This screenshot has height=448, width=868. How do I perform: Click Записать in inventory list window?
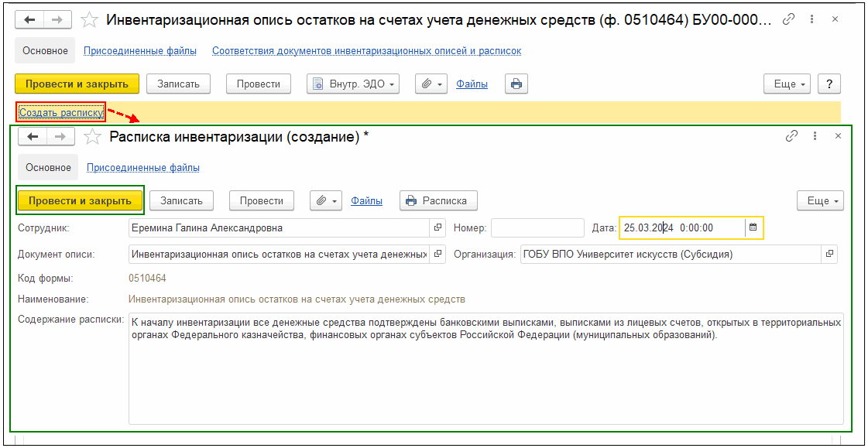click(x=177, y=84)
